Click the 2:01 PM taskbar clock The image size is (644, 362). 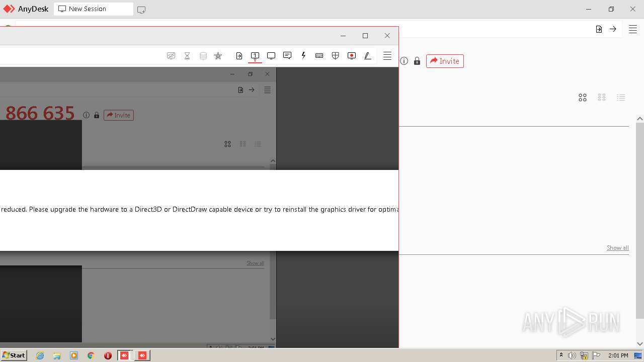(618, 355)
